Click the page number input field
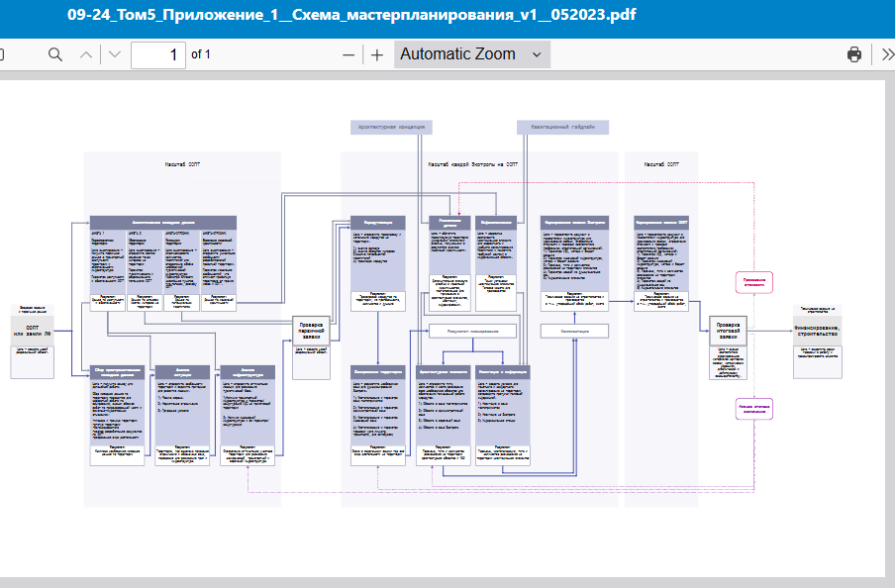This screenshot has height=588, width=895. pyautogui.click(x=158, y=54)
